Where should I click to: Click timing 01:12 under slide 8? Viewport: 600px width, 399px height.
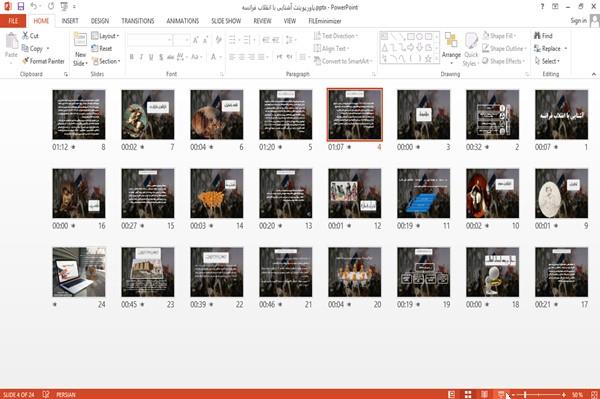[60, 147]
